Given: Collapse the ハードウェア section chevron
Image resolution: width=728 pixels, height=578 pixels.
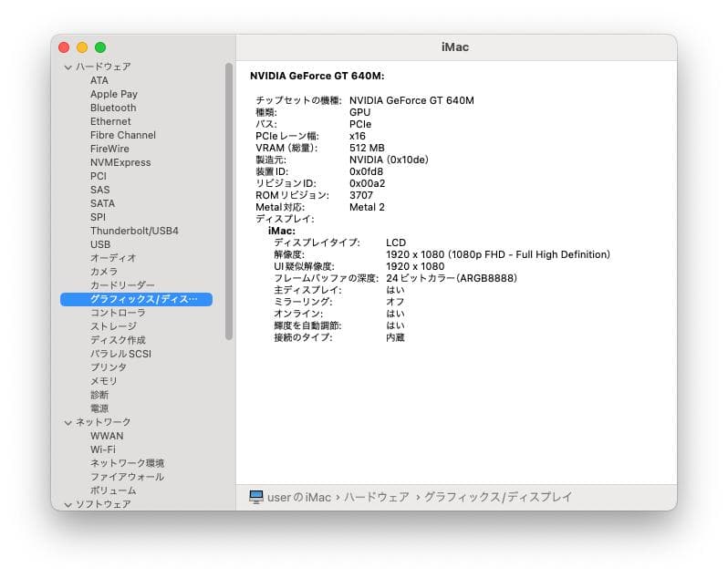Looking at the screenshot, I should point(68,67).
